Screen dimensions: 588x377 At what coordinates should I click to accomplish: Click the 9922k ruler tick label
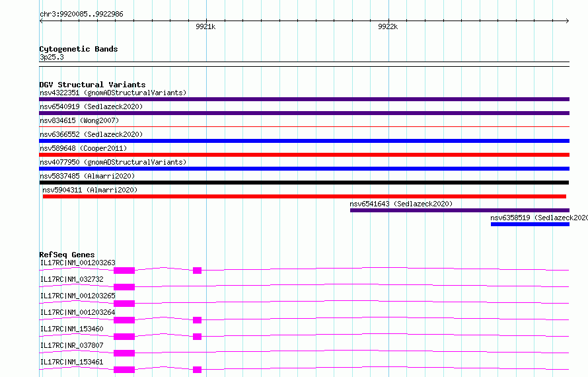[388, 26]
